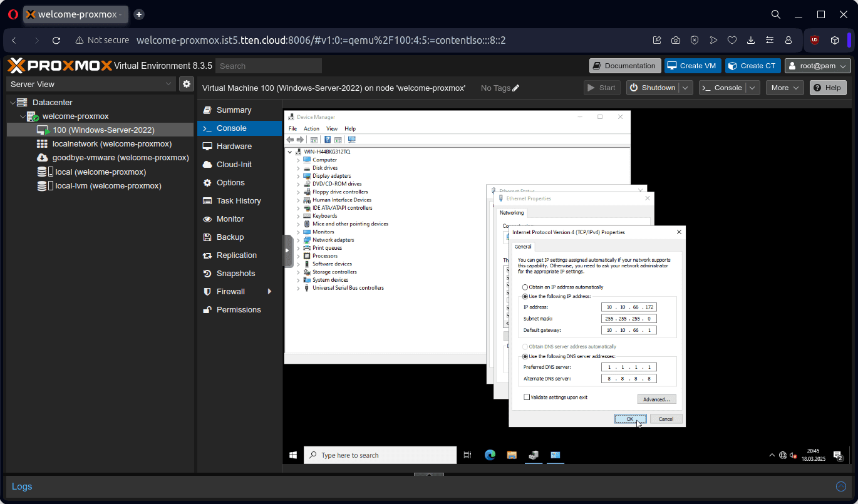
Task: Click the Windows Start button
Action: click(293, 455)
